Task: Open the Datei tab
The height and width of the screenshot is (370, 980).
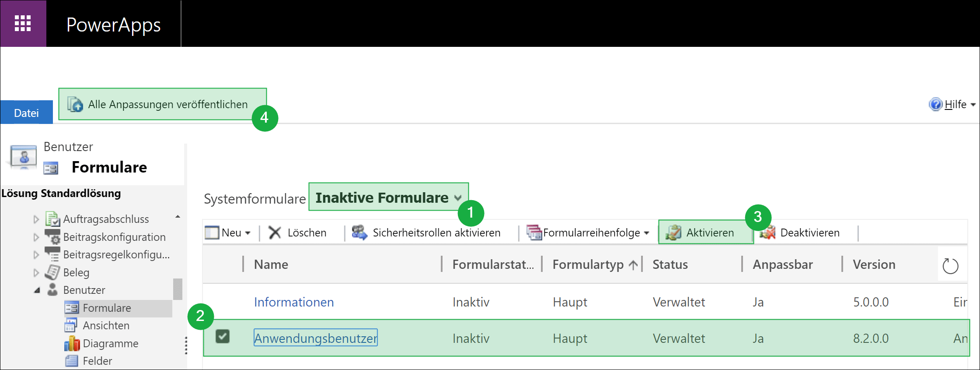Action: tap(27, 113)
